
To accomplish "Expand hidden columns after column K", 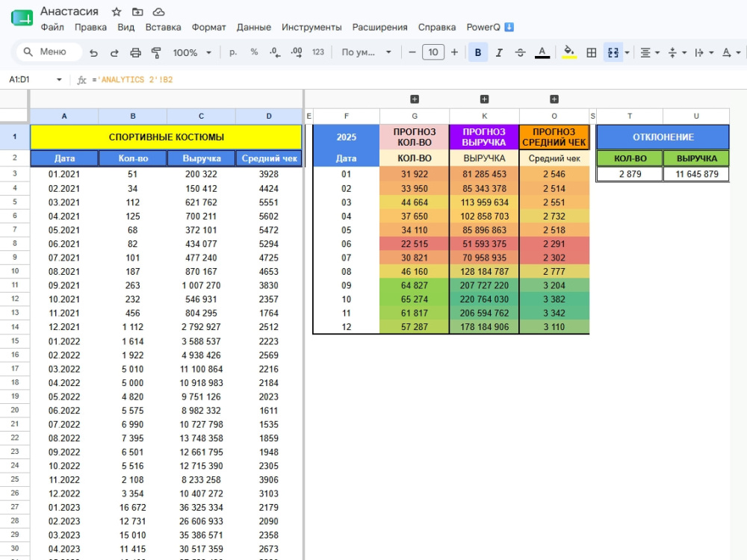I will coord(485,99).
